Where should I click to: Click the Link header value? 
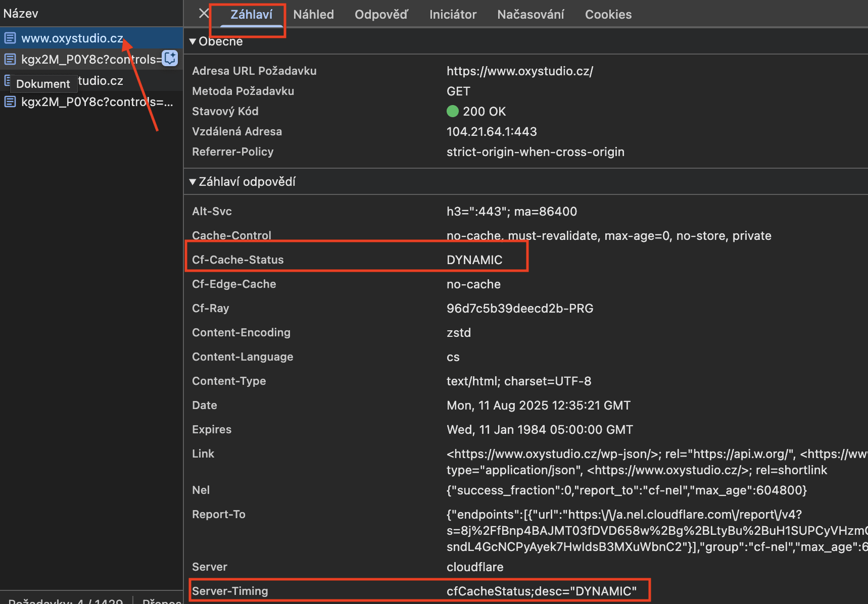657,462
